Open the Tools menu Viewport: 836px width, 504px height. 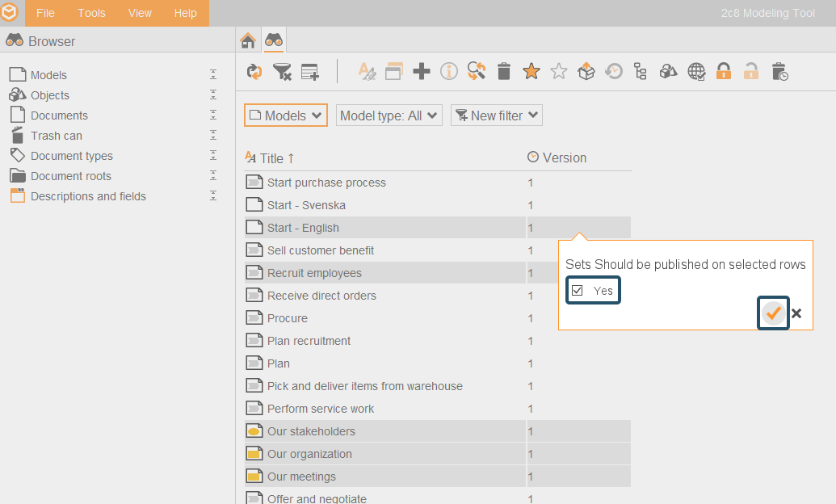click(92, 13)
